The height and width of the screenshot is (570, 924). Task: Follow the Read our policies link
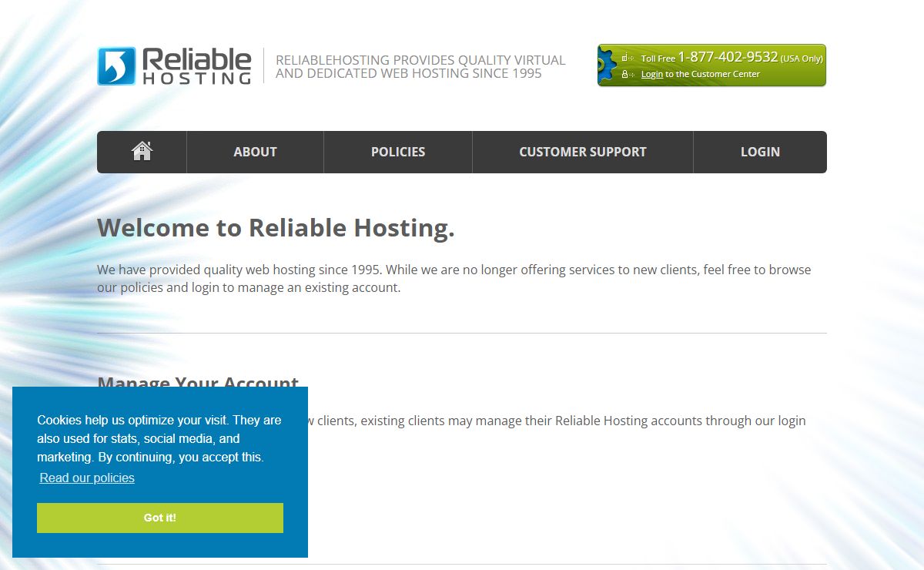[87, 478]
